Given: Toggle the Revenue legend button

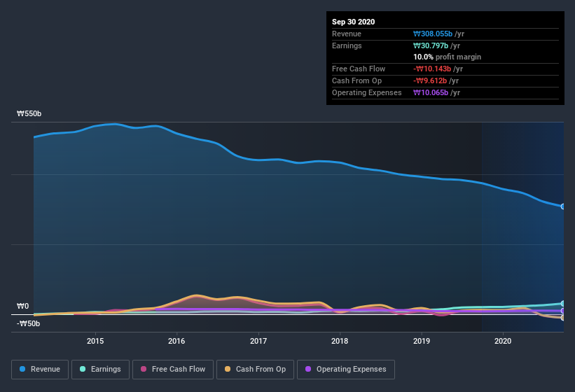Looking at the screenshot, I should [x=40, y=370].
